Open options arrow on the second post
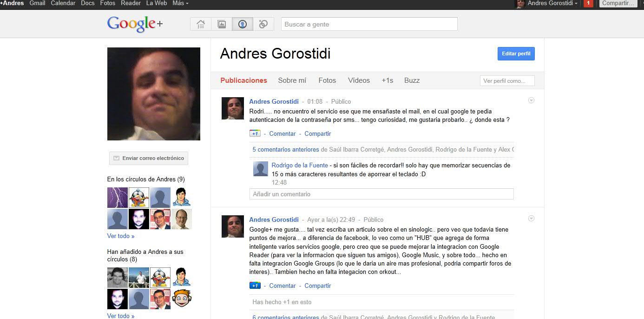The height and width of the screenshot is (319, 644). coord(532,219)
